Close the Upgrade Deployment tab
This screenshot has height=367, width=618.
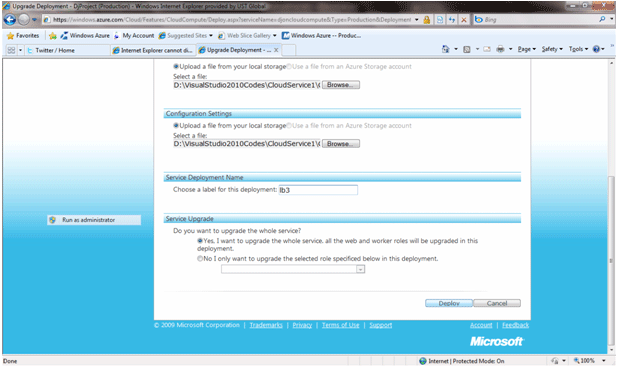point(276,50)
